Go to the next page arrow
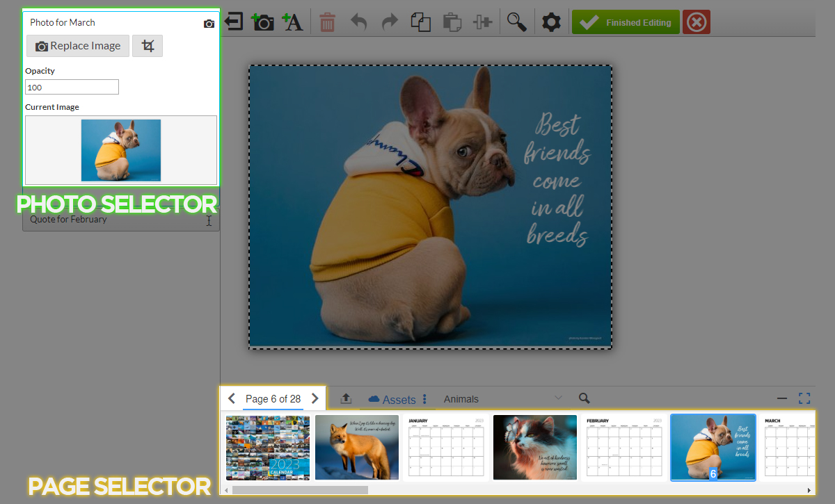835x504 pixels. pyautogui.click(x=315, y=398)
